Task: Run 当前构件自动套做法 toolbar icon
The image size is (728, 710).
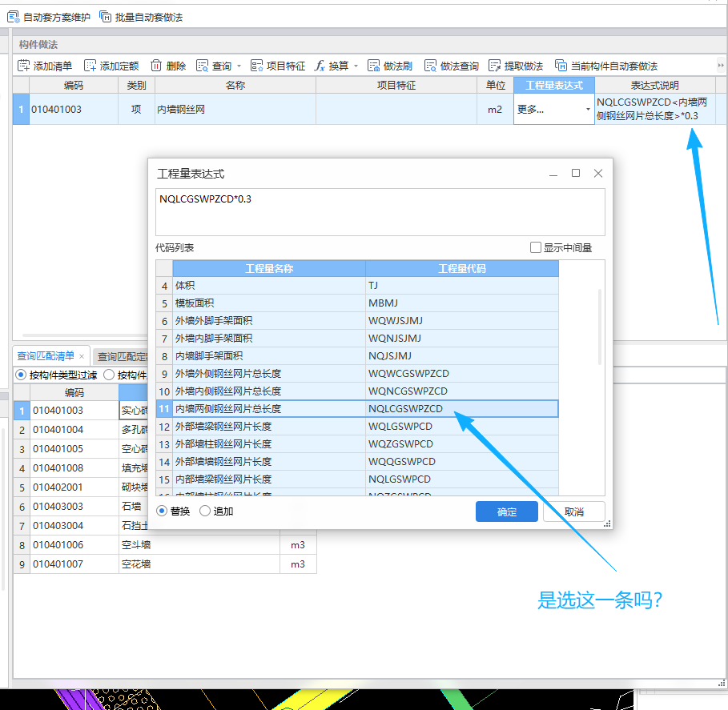Action: point(561,66)
